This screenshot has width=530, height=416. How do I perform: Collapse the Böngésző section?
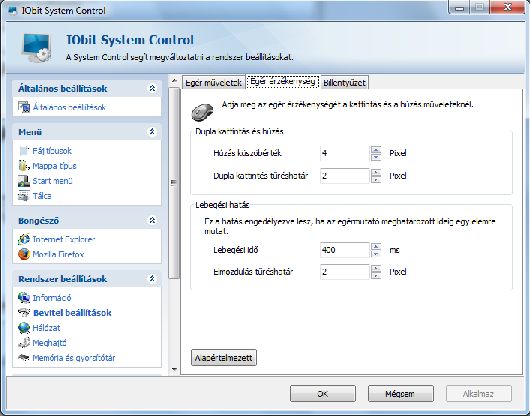tap(152, 220)
